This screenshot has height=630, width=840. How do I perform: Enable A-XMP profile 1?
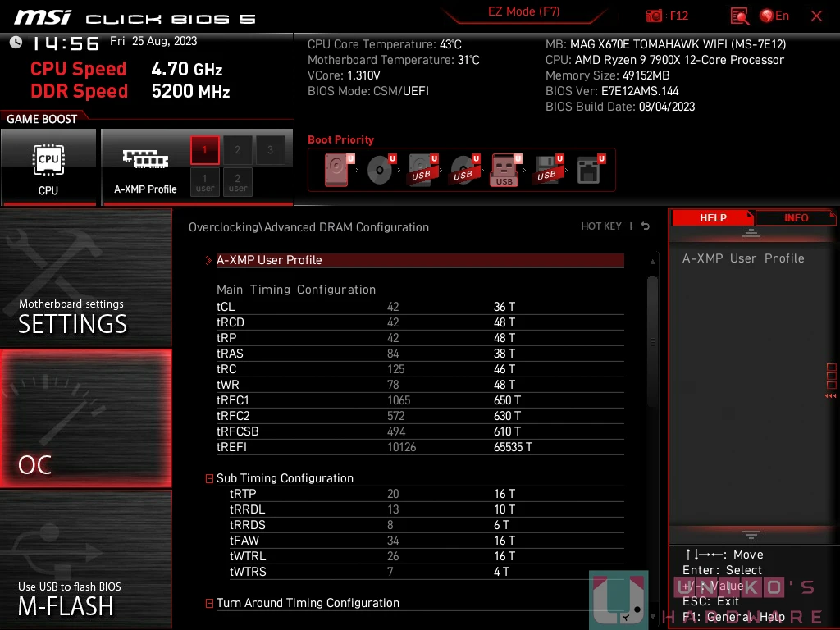(204, 149)
